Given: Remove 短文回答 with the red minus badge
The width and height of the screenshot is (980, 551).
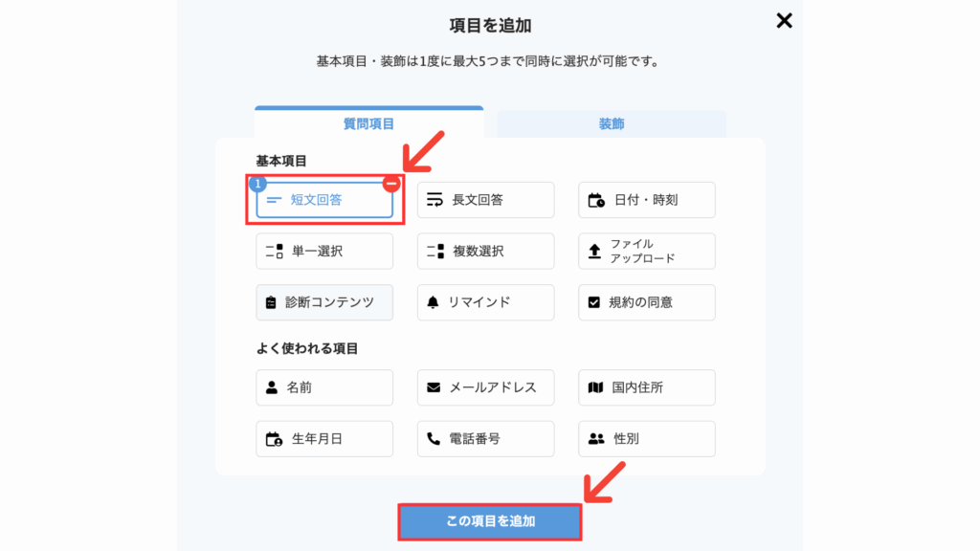Looking at the screenshot, I should tap(391, 184).
